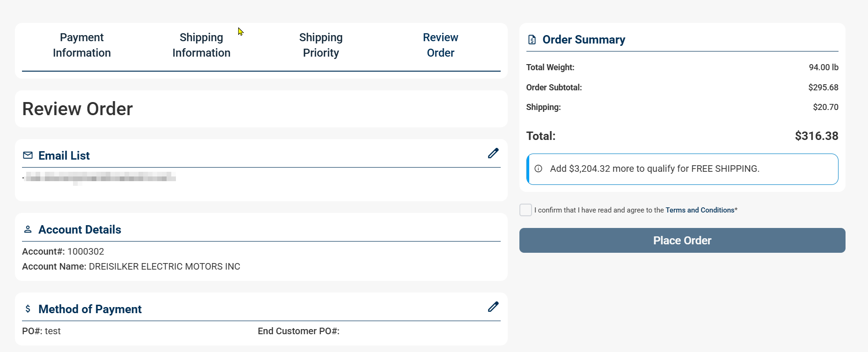Screen dimensions: 868x352
Task: Click the blurred email address entry
Action: (101, 177)
